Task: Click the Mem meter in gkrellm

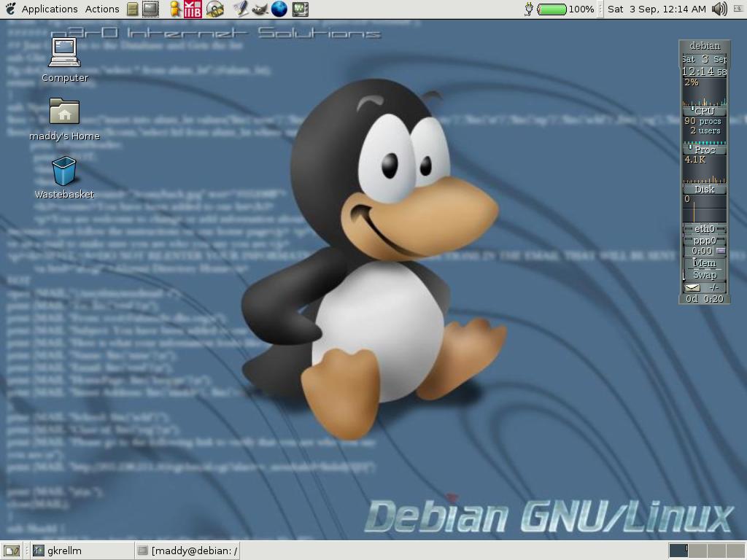Action: coord(705,262)
